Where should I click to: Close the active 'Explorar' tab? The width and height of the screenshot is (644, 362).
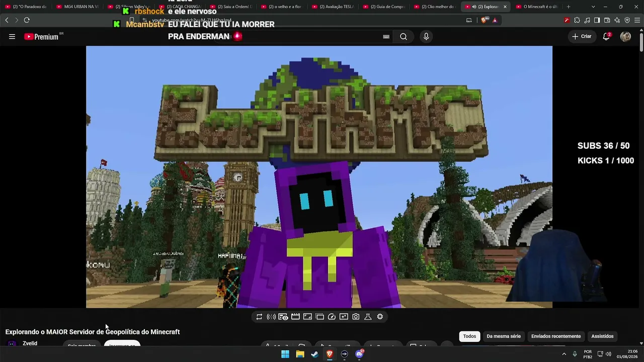click(x=505, y=7)
